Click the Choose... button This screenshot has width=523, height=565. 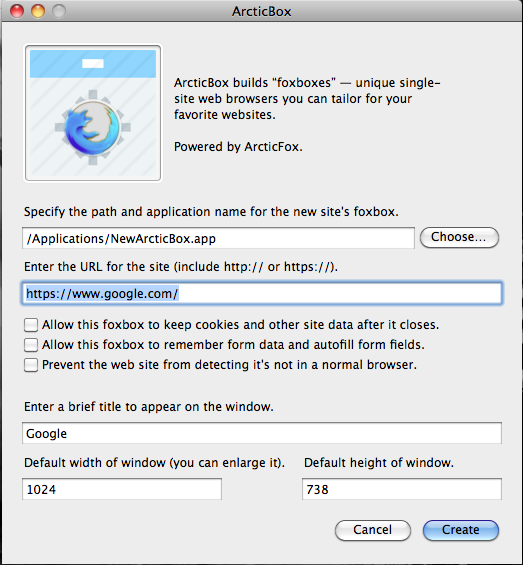point(459,237)
